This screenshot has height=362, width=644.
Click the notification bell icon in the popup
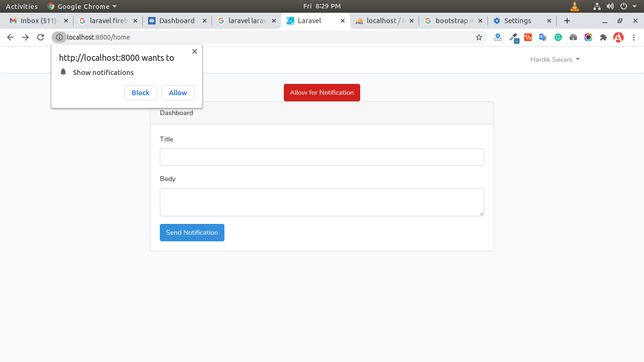(x=63, y=72)
